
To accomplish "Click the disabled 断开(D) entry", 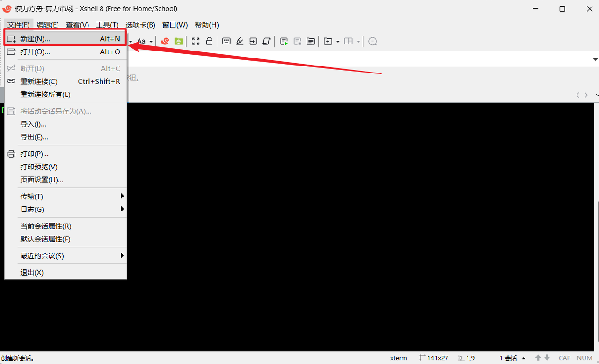I will click(x=66, y=68).
